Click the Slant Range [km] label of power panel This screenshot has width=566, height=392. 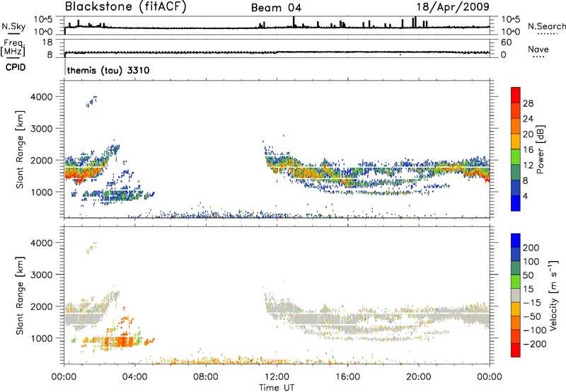[20, 149]
